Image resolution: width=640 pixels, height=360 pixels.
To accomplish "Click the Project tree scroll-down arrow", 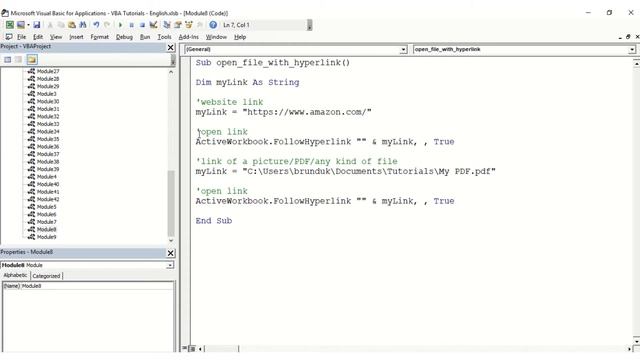I will click(x=171, y=241).
